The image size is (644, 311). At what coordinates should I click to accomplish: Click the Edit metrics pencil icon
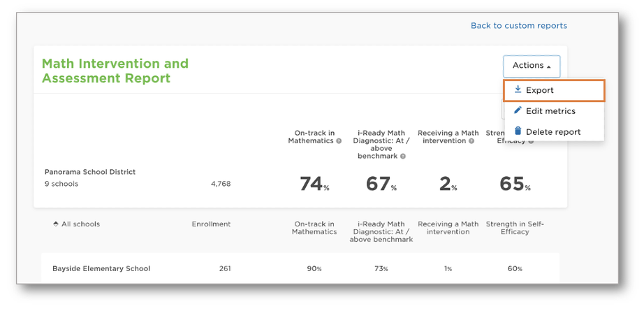tap(518, 110)
